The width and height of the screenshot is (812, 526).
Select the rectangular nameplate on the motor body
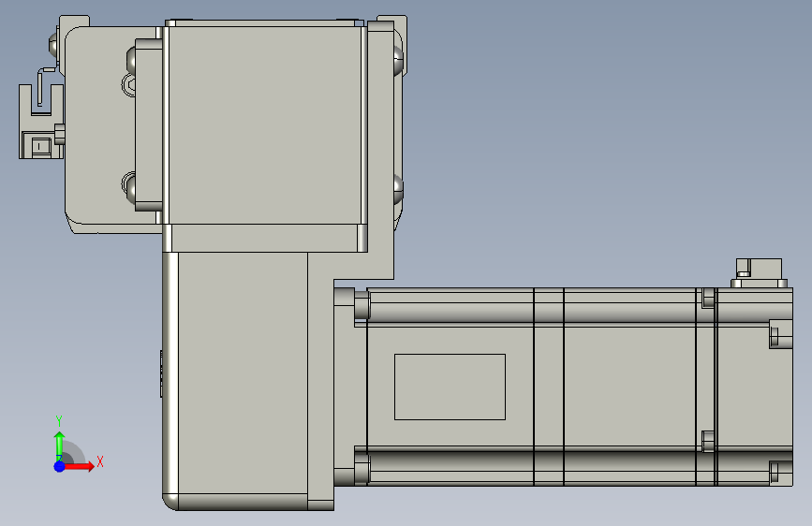click(450, 387)
